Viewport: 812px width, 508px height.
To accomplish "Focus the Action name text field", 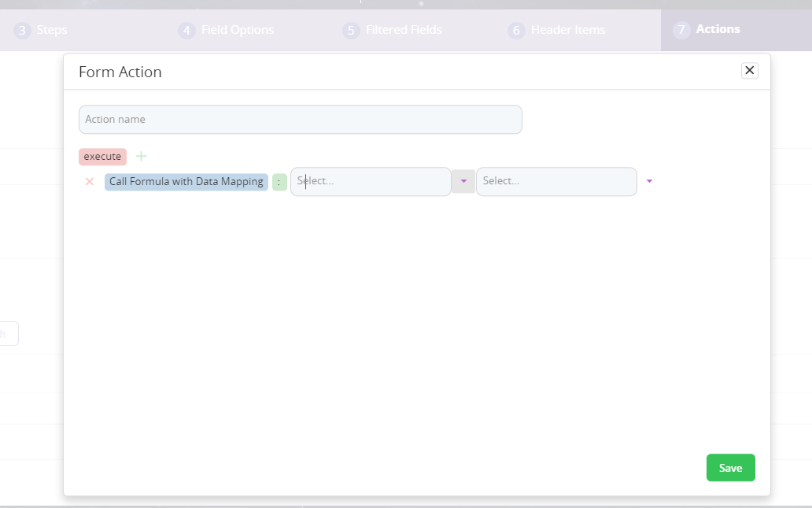I will 300,120.
